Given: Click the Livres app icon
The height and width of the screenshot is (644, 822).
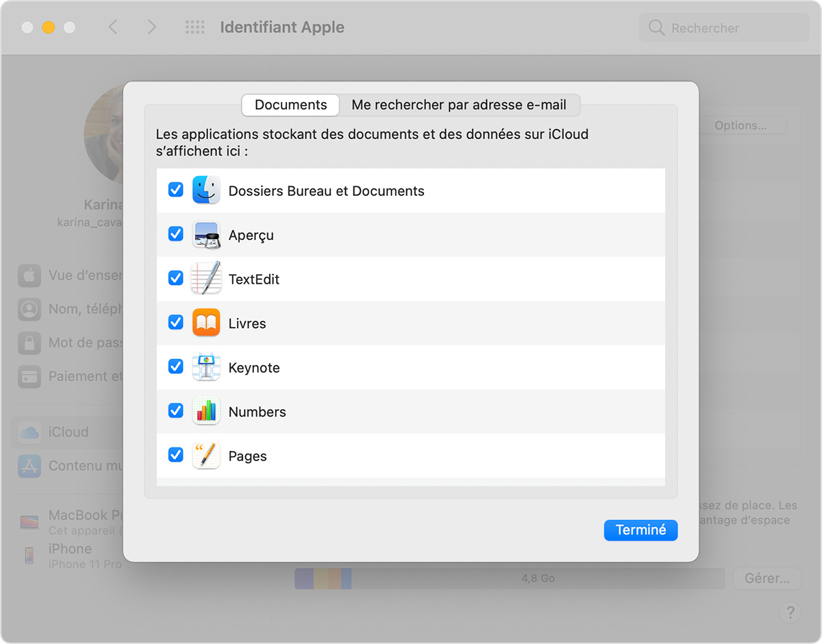Looking at the screenshot, I should 206,323.
